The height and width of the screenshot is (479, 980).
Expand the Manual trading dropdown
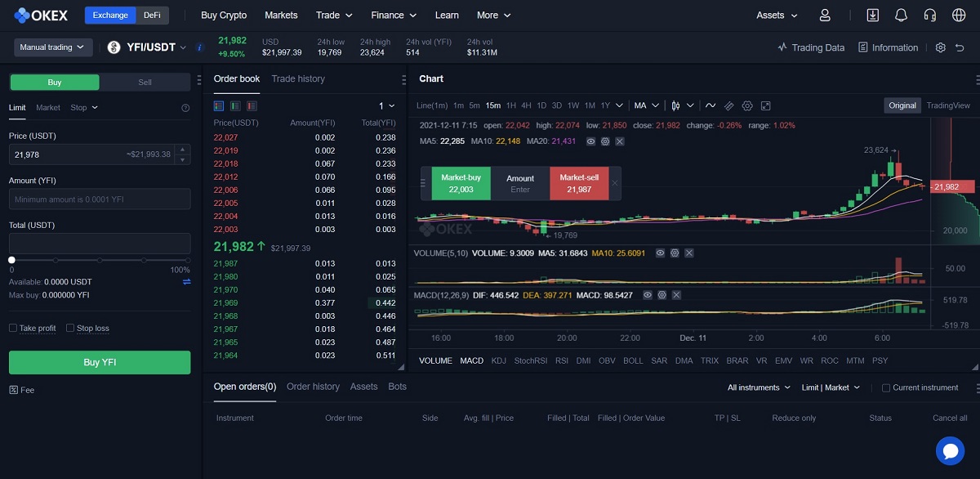52,47
